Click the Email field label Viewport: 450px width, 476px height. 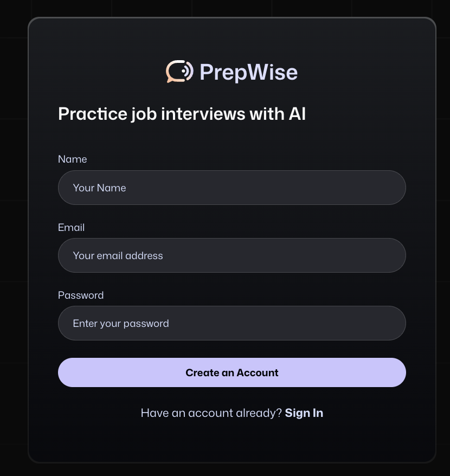point(72,227)
